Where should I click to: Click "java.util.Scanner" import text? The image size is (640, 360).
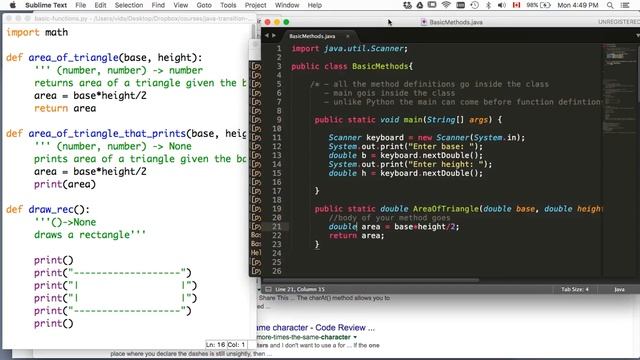click(x=364, y=49)
